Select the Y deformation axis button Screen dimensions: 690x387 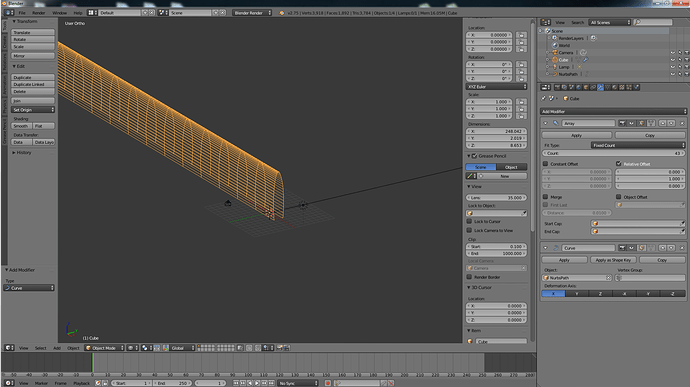[577, 294]
